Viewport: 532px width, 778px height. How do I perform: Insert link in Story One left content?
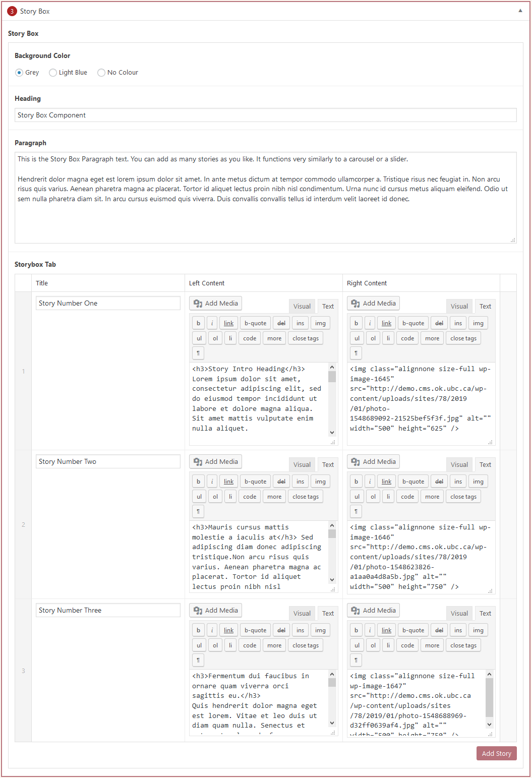click(228, 323)
